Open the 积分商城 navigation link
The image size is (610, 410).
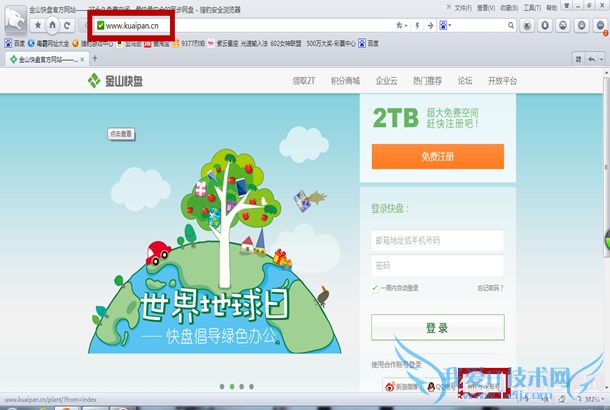tap(345, 81)
